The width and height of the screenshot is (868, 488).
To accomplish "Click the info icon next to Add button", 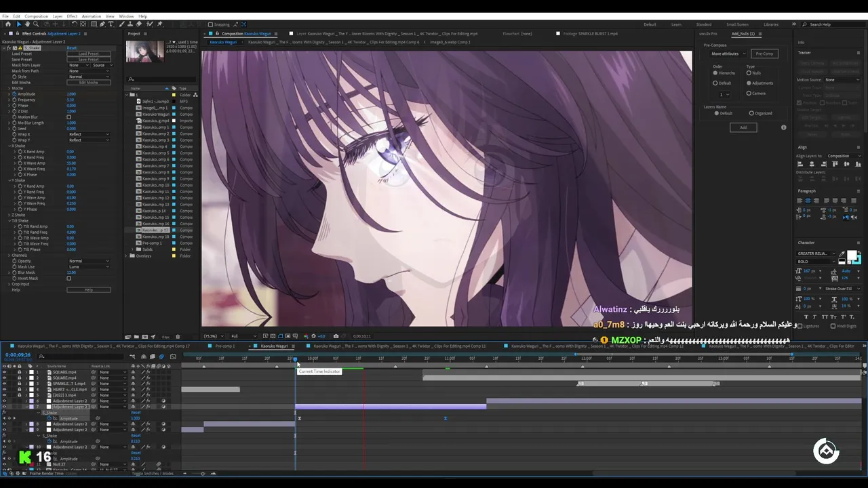I will (784, 127).
